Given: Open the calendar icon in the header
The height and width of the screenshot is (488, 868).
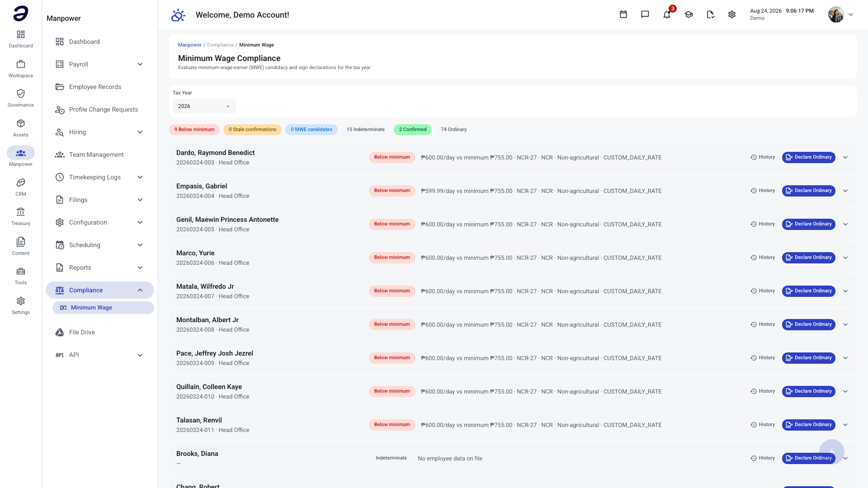Looking at the screenshot, I should click(623, 14).
